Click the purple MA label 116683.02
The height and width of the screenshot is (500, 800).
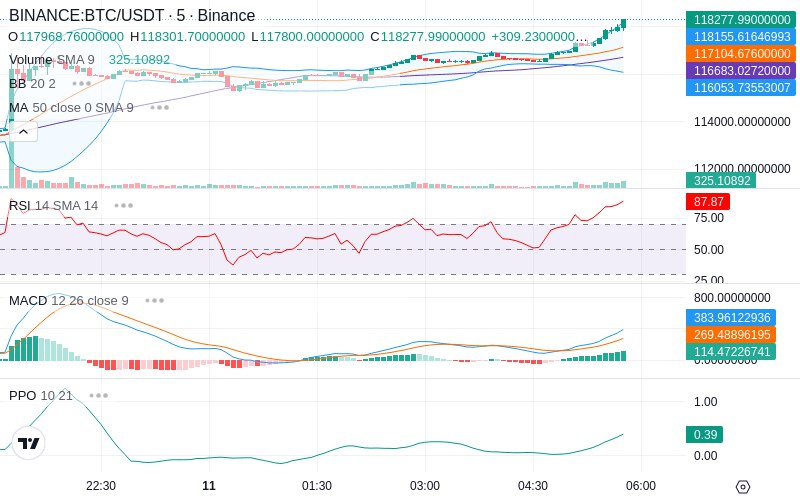[741, 70]
